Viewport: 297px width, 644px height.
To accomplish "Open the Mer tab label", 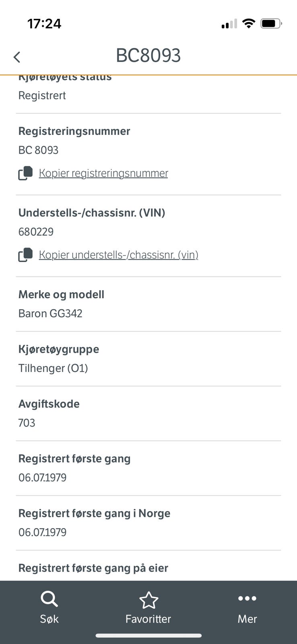I will 247,619.
